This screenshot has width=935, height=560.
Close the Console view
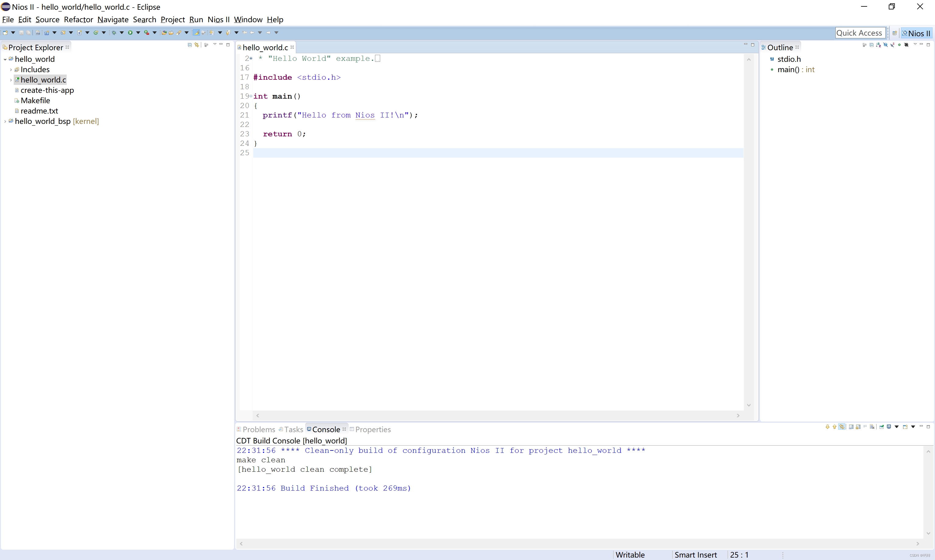click(x=344, y=429)
